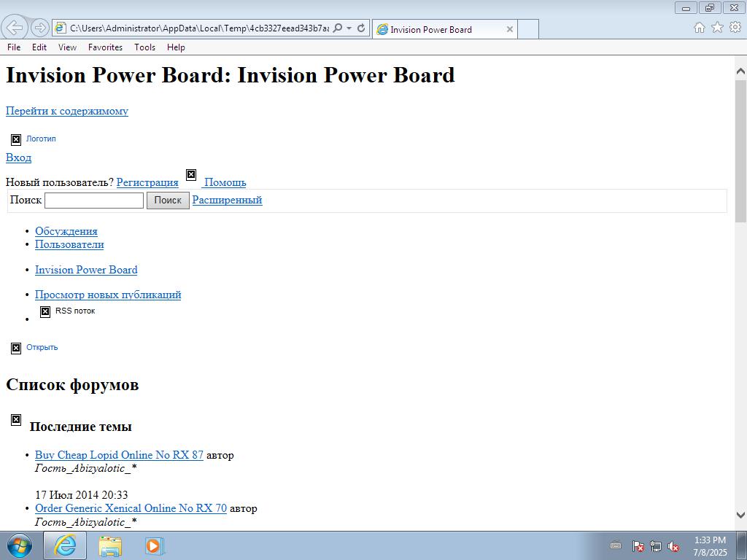Click the vertical scrollbar thumb
Image resolution: width=747 pixels, height=560 pixels.
[x=741, y=150]
